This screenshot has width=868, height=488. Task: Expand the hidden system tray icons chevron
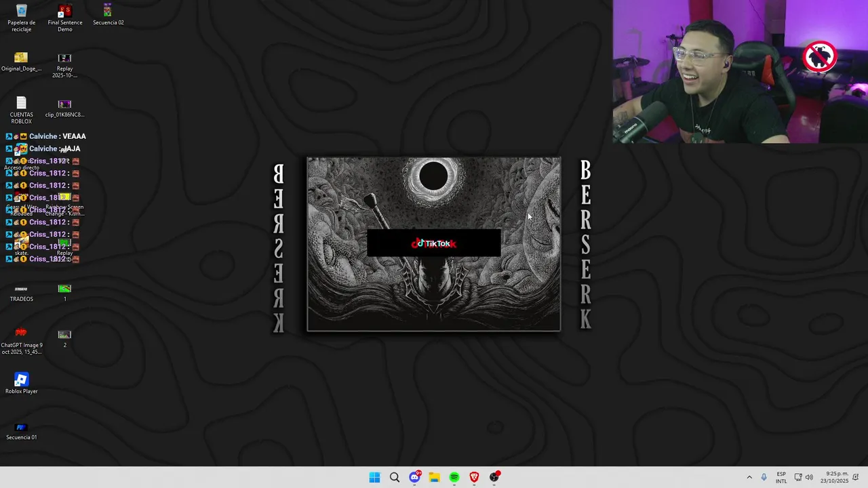749,477
